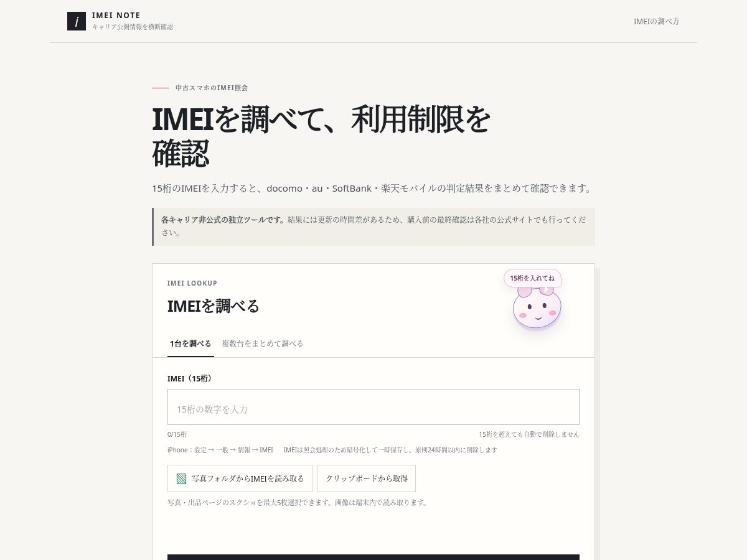
Task: Click the IMEIを調べる card heading
Action: [214, 306]
